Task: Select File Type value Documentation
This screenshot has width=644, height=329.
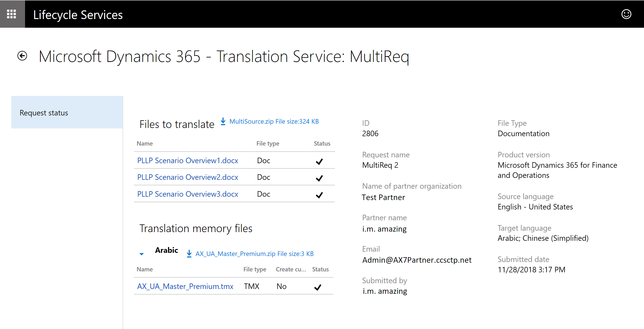Action: point(524,134)
